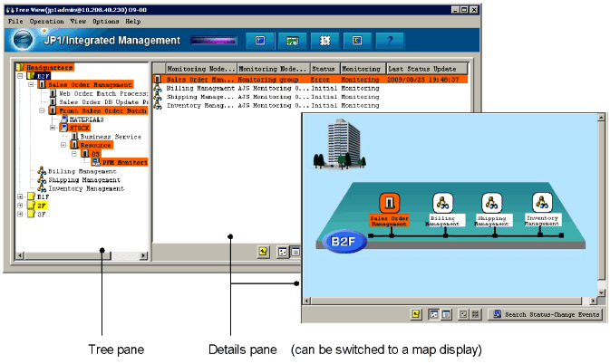Click Search Status-Change Events button

(544, 314)
